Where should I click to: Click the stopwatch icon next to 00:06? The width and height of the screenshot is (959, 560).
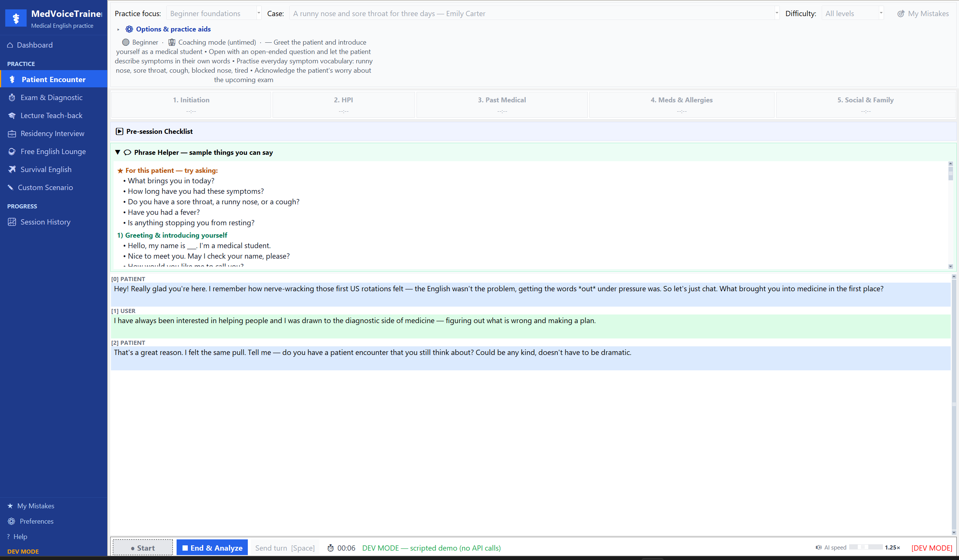[330, 548]
